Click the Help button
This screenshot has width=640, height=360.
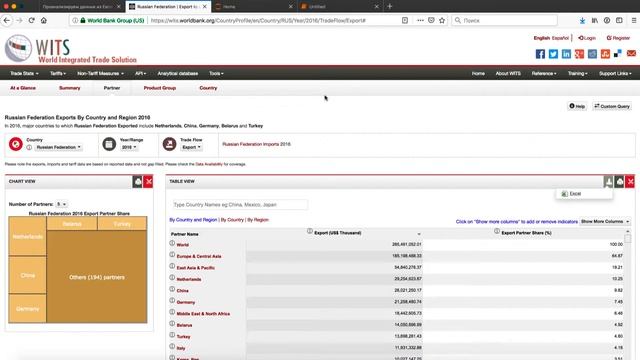click(x=577, y=106)
